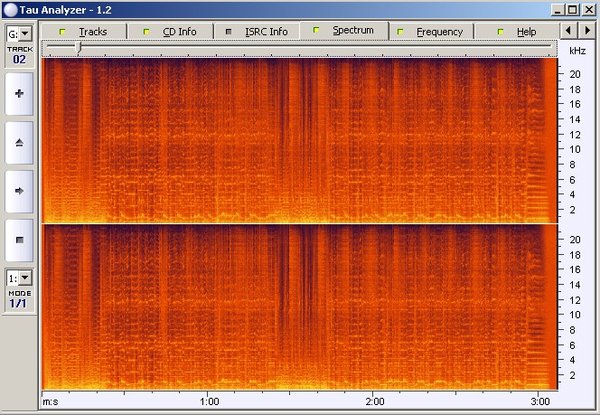
Task: Click the 1:00 time axis label
Action: click(x=209, y=402)
